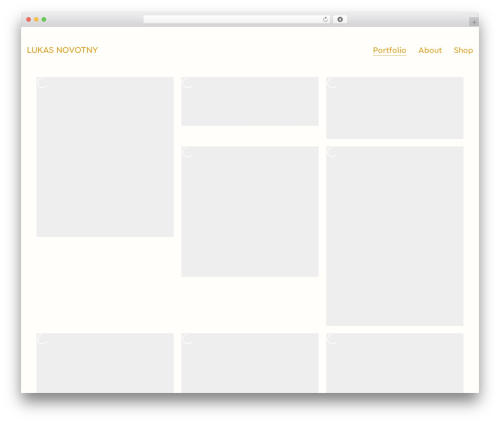Open the short middle-column top portfolio thumbnail

pos(250,102)
